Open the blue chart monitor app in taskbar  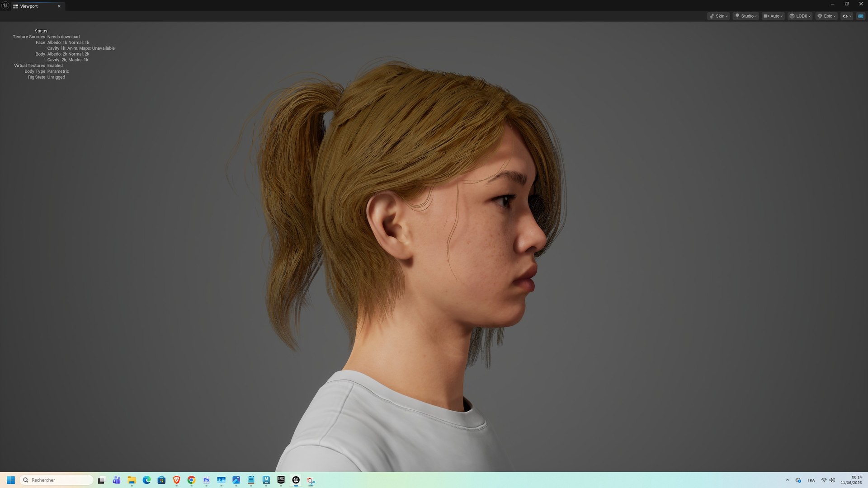[x=221, y=480]
